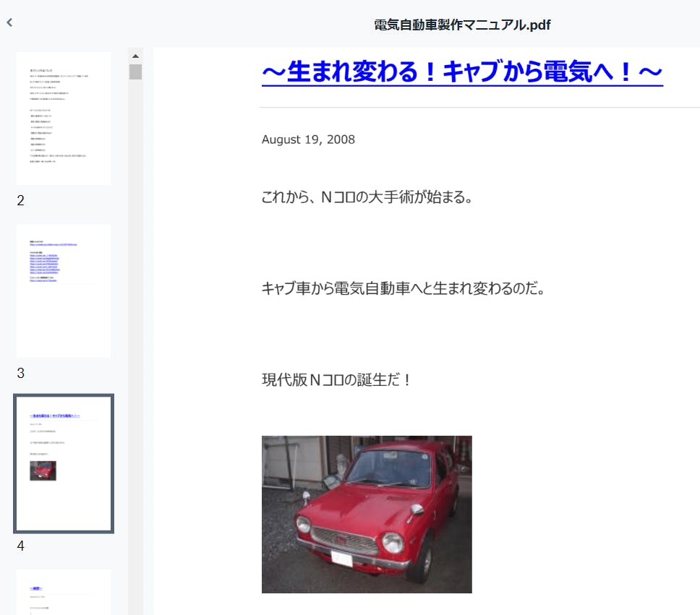The width and height of the screenshot is (700, 615).
Task: Click the line キャブ車から電気自動車へと生まれ変わるのだ。
Action: tap(403, 288)
